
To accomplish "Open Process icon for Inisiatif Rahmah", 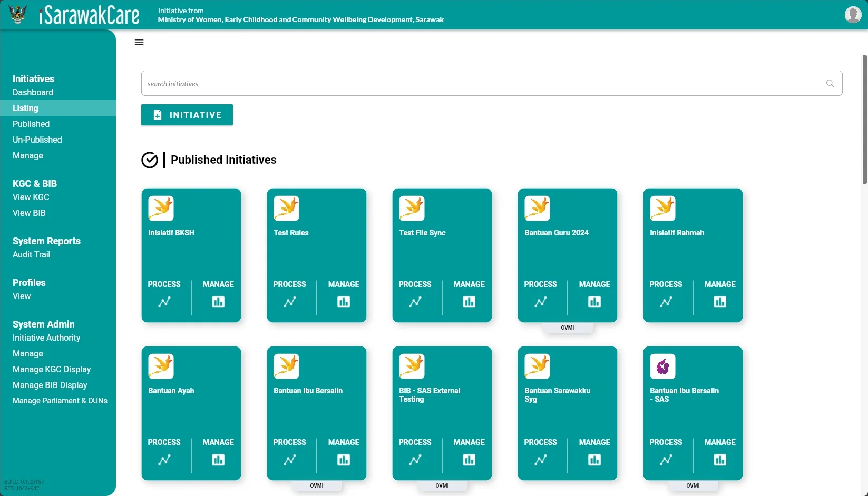I will coord(666,302).
